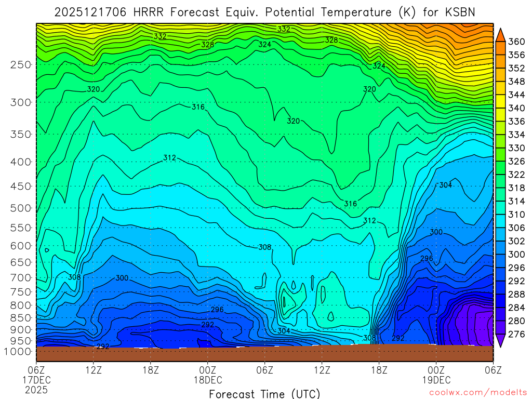Viewport: 532px width, 399px height.
Task: Click the chart title mentioning KSBN
Action: click(264, 12)
